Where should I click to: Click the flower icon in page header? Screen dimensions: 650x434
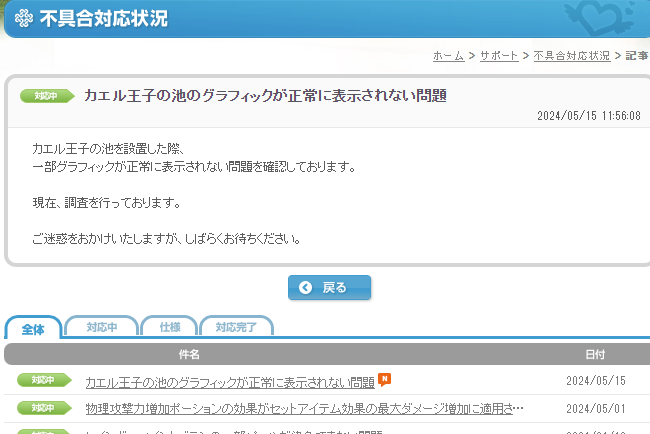[24, 18]
